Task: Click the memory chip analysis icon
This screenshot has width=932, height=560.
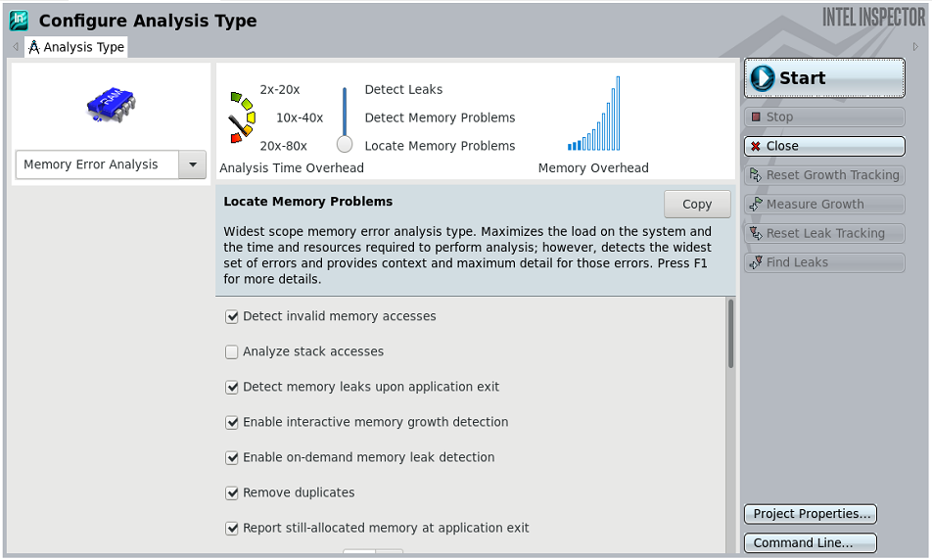Action: pyautogui.click(x=111, y=104)
